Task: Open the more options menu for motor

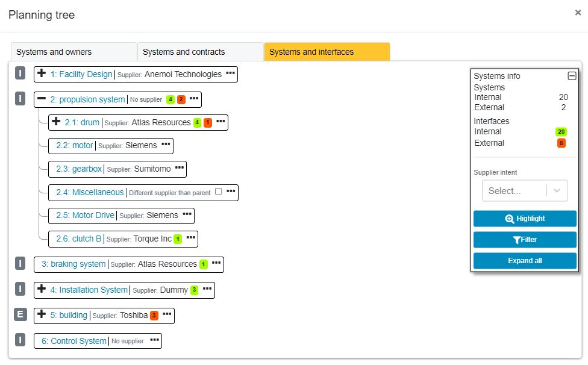Action: click(x=166, y=145)
